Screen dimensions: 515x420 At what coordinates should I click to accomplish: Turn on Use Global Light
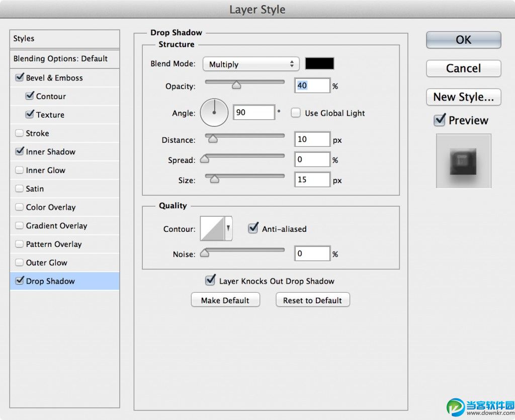click(x=296, y=113)
